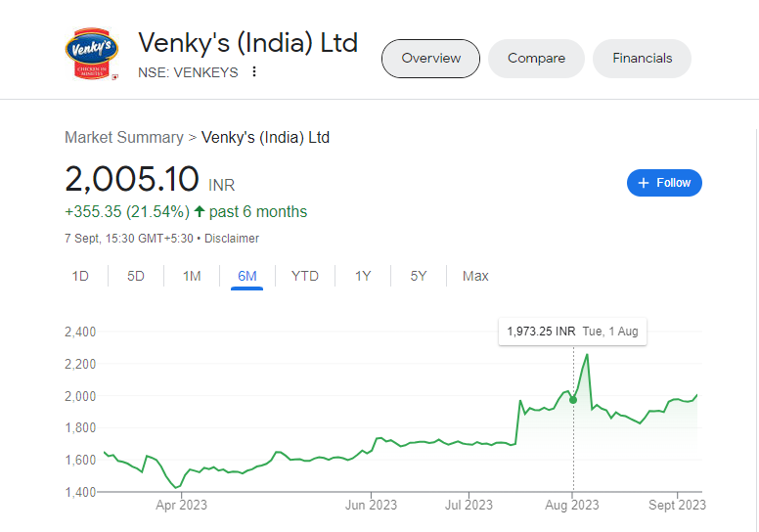Open the three-dot menu beside NSE: VENKEYS

tap(253, 72)
